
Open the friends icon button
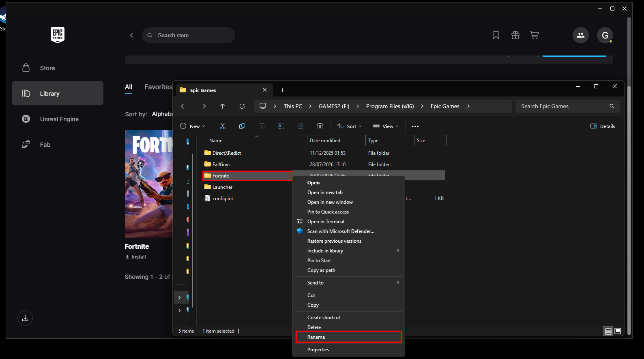point(580,35)
